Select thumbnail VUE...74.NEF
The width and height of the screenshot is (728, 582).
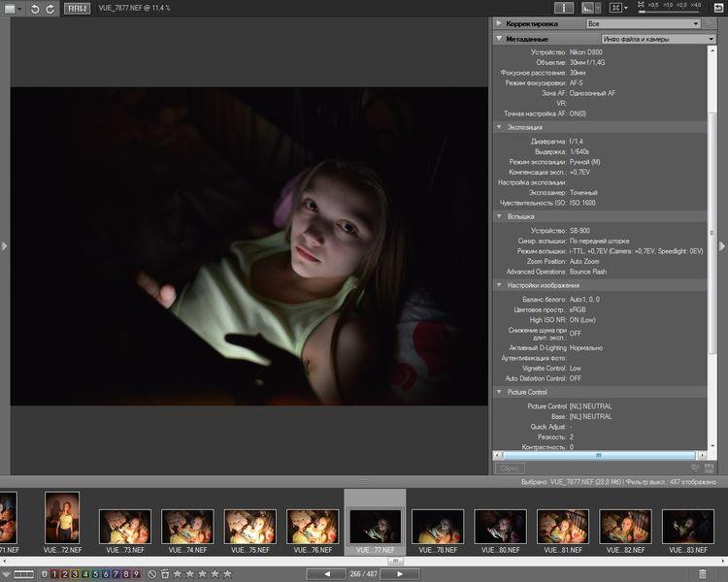pyautogui.click(x=187, y=527)
